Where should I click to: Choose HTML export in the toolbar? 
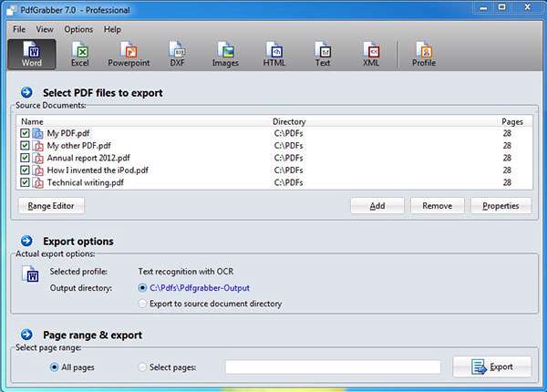point(274,54)
